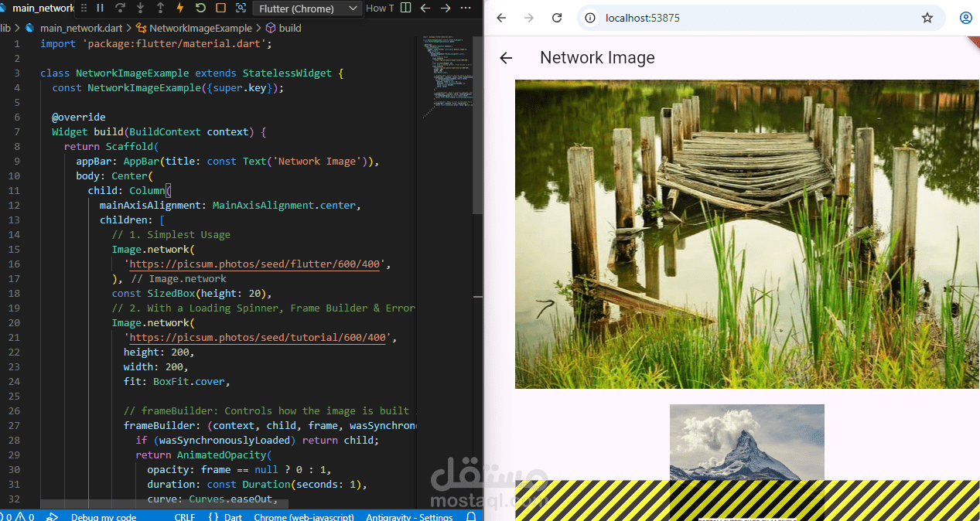The width and height of the screenshot is (980, 521).
Task: Split the editor right
Action: pos(405,9)
